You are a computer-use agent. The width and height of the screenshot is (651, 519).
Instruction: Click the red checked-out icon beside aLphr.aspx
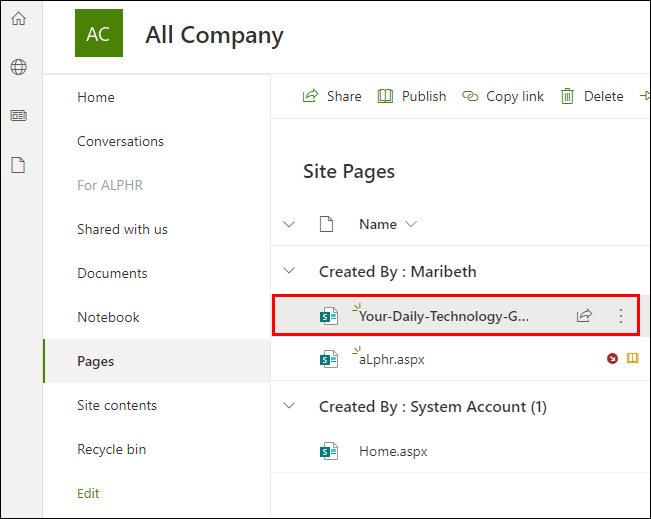click(612, 359)
